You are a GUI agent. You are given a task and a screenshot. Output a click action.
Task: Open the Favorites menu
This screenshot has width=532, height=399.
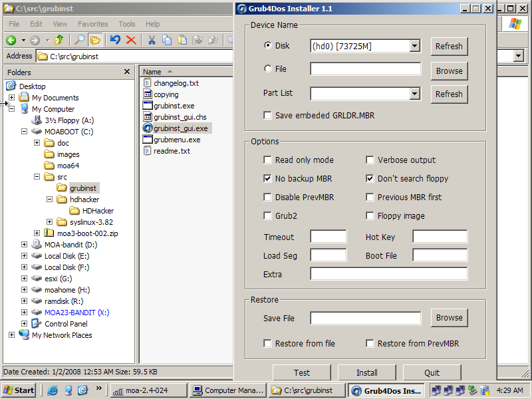pyautogui.click(x=92, y=24)
